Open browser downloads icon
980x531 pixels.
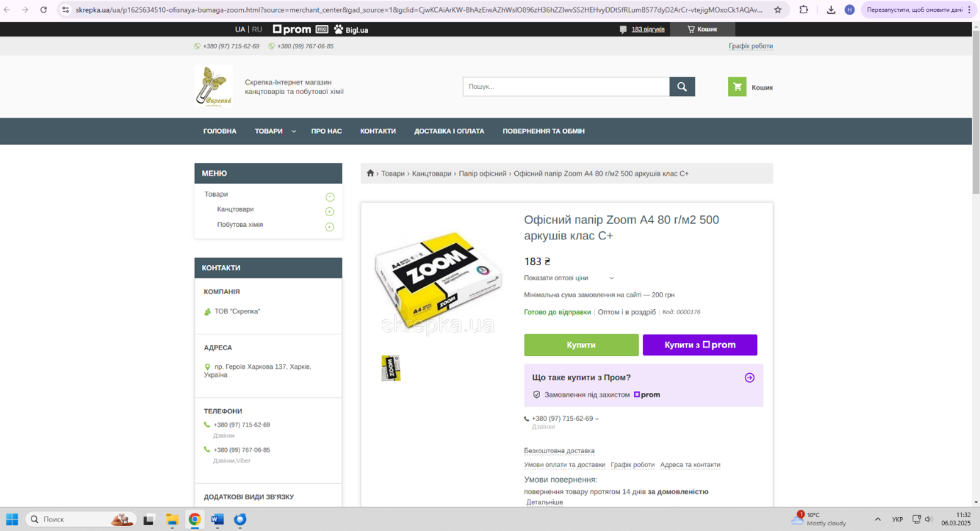(830, 10)
